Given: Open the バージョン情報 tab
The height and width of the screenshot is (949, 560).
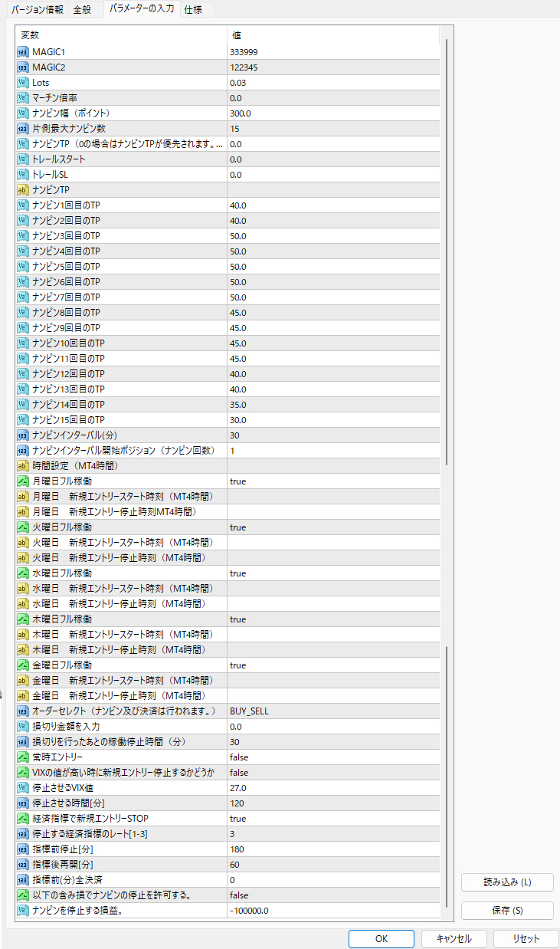Looking at the screenshot, I should (x=37, y=10).
